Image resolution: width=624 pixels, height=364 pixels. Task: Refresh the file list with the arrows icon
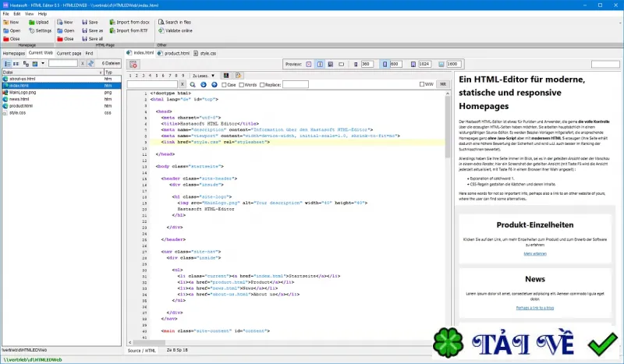tap(91, 64)
